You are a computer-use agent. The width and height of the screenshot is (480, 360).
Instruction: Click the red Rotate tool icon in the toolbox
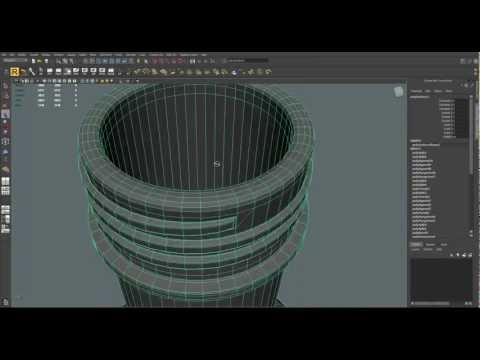point(5,123)
